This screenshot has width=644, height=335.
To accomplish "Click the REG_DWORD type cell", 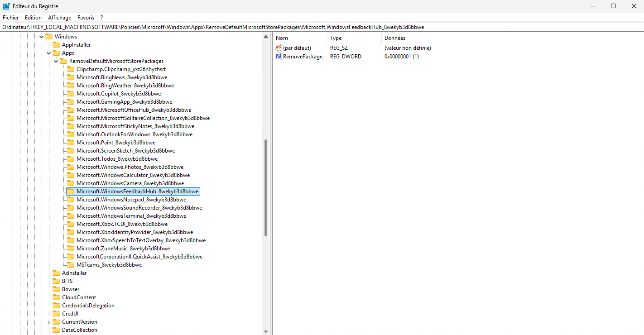I will (346, 57).
